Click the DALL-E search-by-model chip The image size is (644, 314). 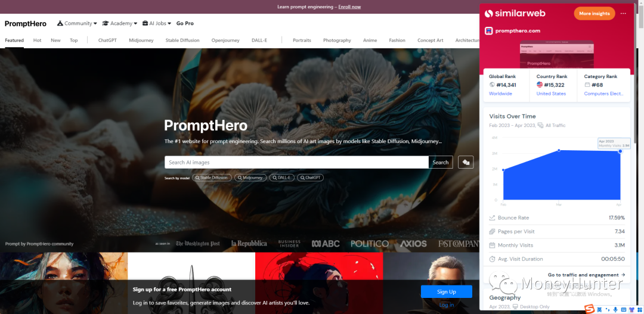coord(281,178)
